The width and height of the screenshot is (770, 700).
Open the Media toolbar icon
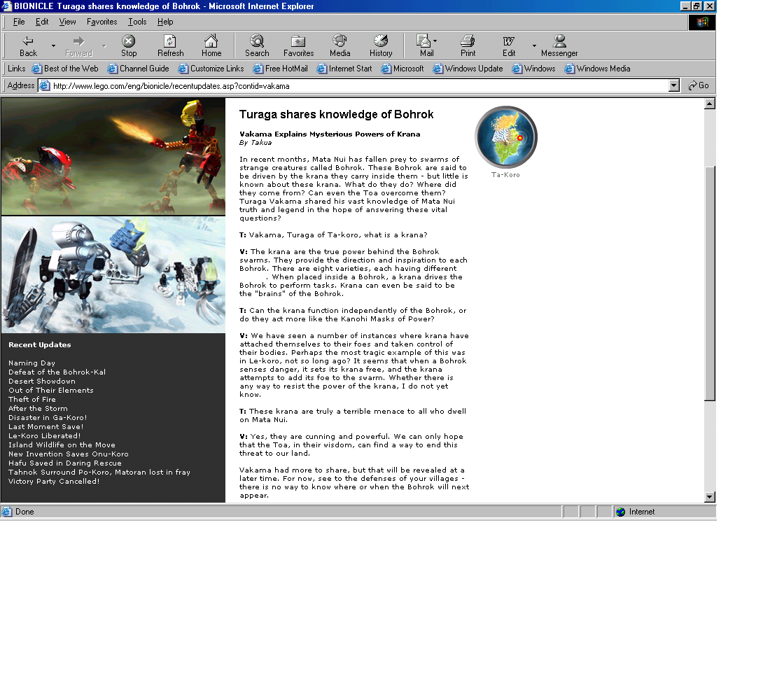click(x=339, y=45)
